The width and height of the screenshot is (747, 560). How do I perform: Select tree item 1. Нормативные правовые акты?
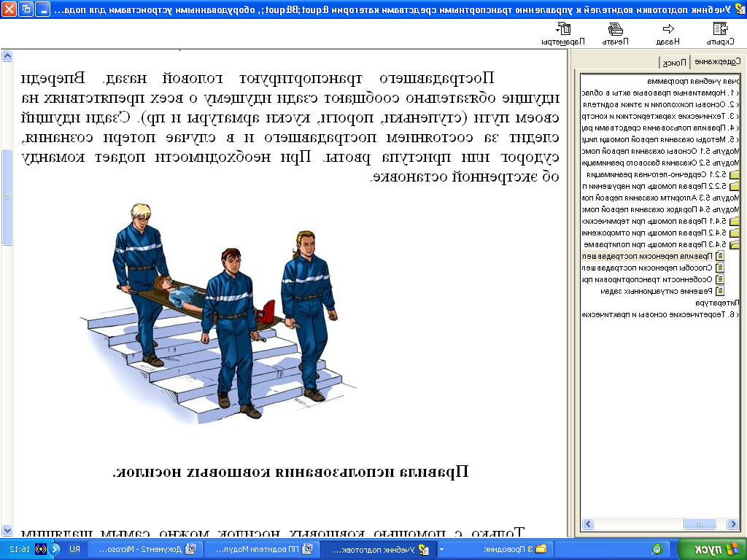[660, 93]
